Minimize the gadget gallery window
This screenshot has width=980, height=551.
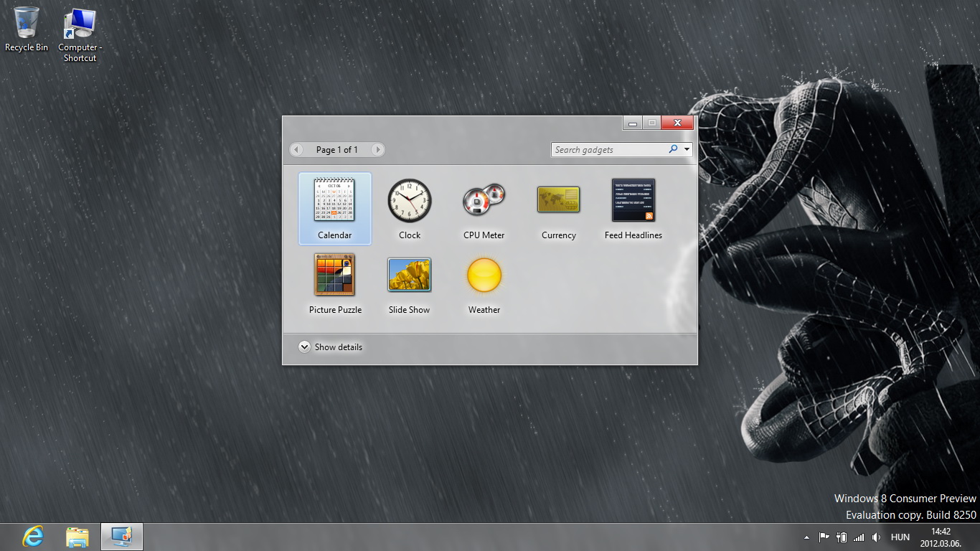click(632, 123)
